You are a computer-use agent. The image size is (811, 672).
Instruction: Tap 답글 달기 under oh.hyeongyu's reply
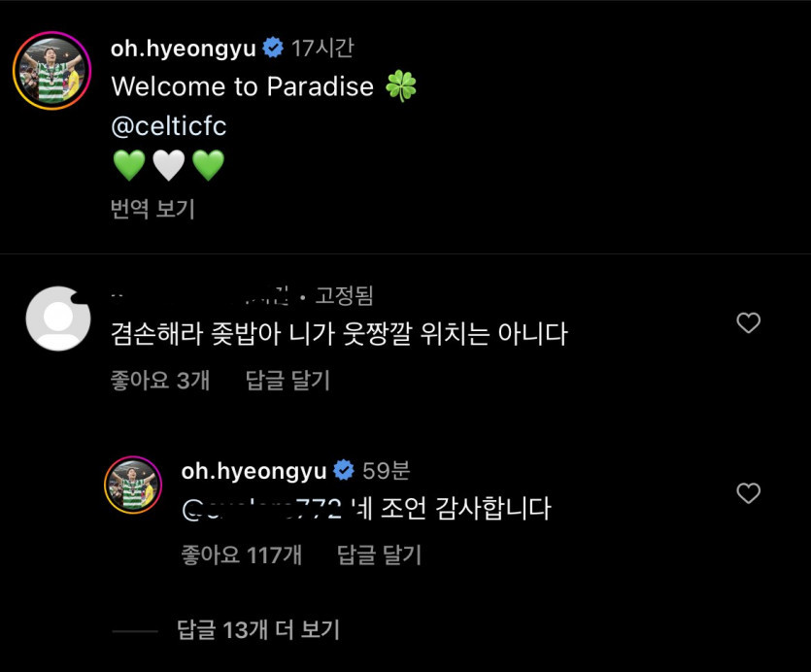[x=379, y=554]
